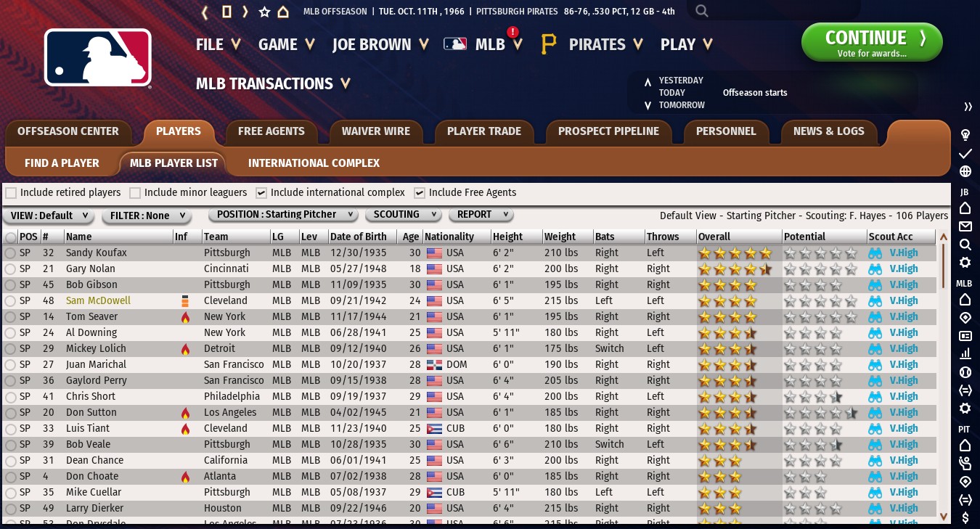The height and width of the screenshot is (529, 980).
Task: Select the radio button for Gary Nolan
Action: (x=10, y=269)
